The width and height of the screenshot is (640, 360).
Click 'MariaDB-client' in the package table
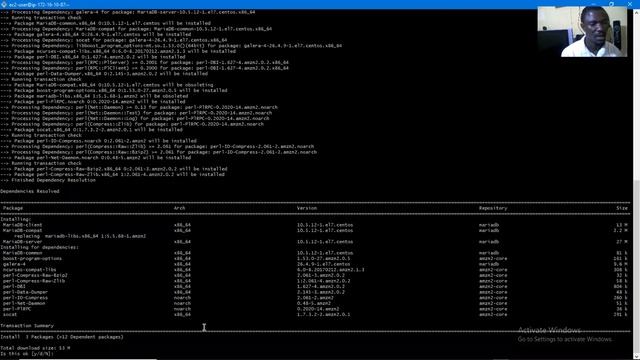point(22,225)
